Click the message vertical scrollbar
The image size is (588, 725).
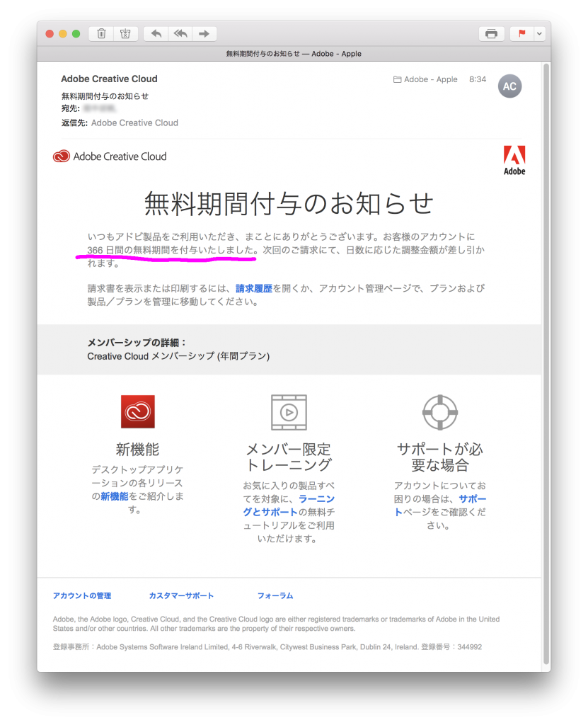pyautogui.click(x=546, y=364)
